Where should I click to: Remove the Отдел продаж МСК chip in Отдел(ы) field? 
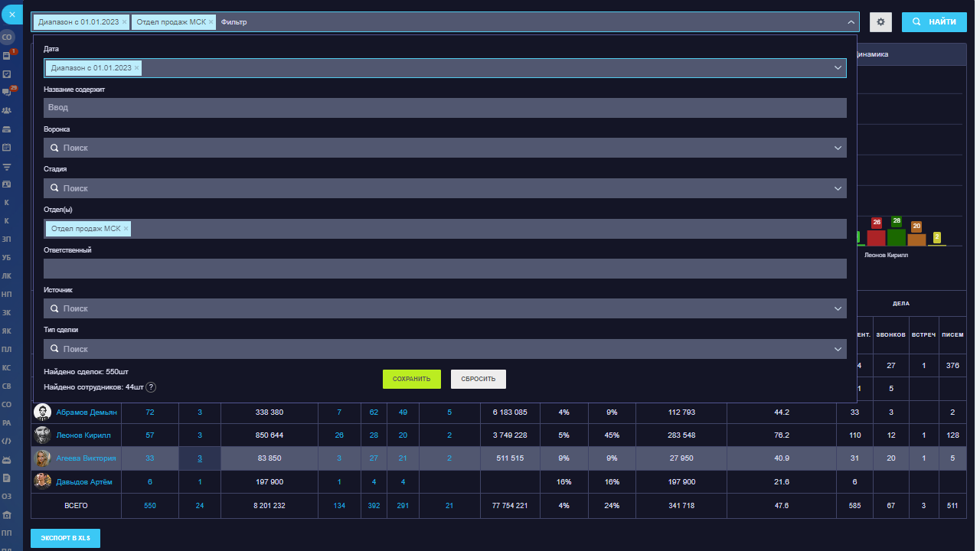click(126, 229)
